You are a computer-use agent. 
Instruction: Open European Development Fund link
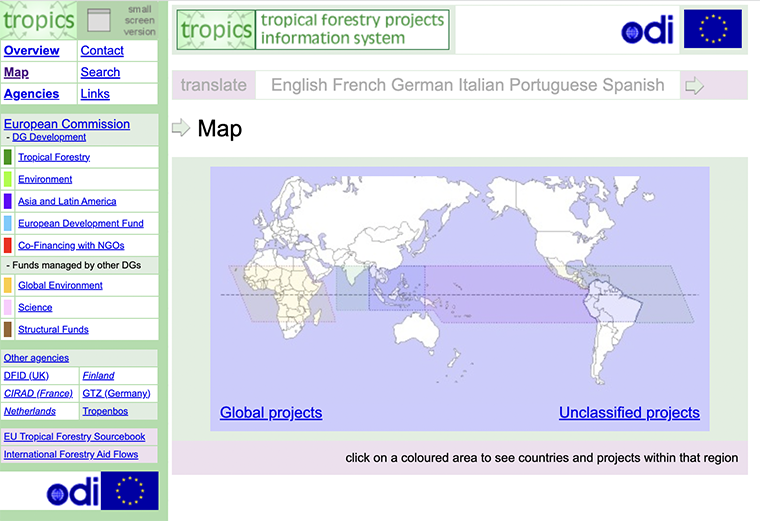[81, 223]
